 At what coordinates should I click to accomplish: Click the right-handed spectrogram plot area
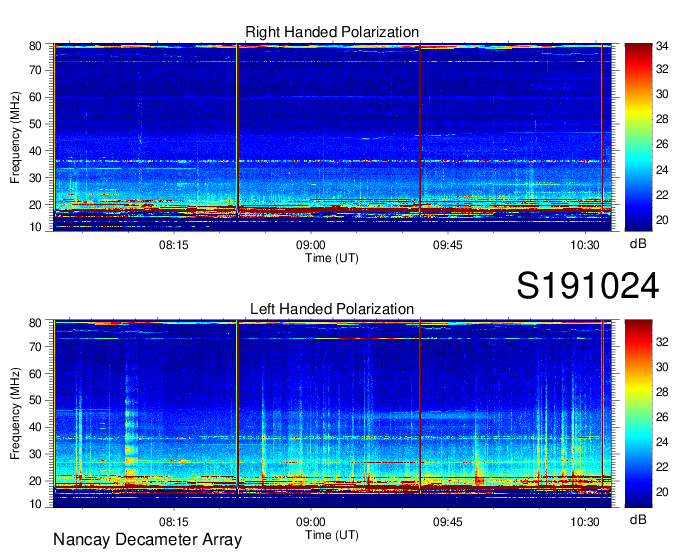(x=332, y=137)
